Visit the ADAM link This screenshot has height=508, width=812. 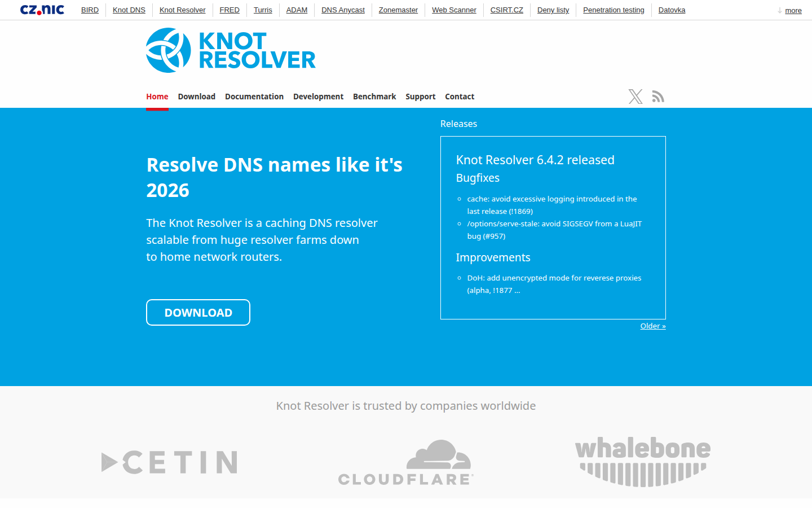[297, 10]
